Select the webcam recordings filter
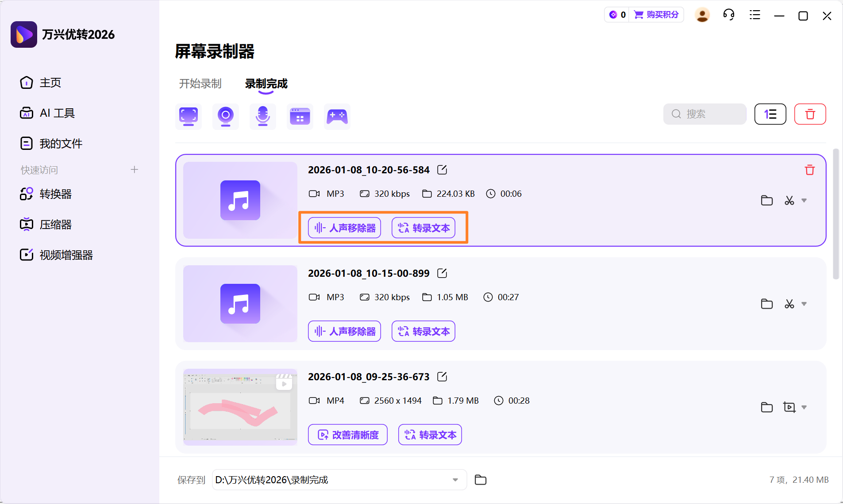Image resolution: width=843 pixels, height=504 pixels. tap(225, 116)
